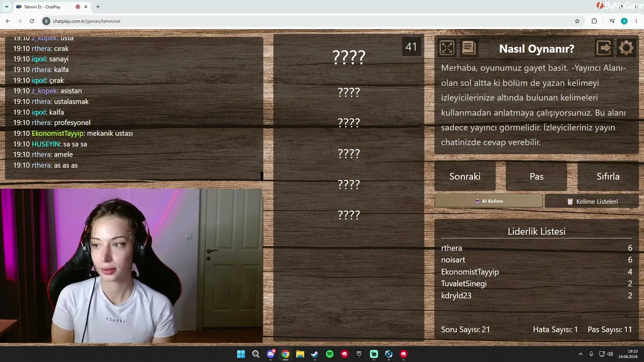644x362 pixels.
Task: Open Windows taskbar search
Action: tap(256, 354)
